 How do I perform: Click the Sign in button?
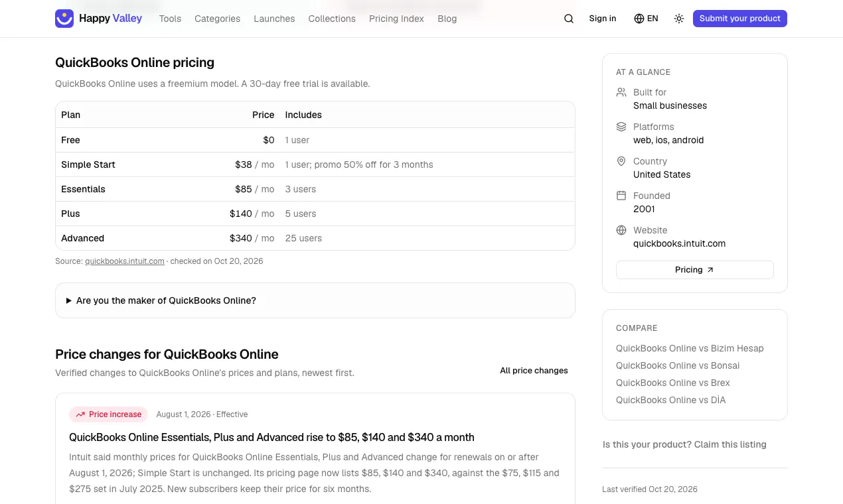(x=603, y=19)
